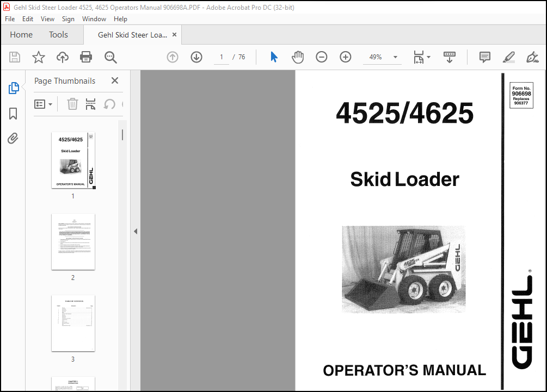Open the Sign menu

tap(68, 19)
